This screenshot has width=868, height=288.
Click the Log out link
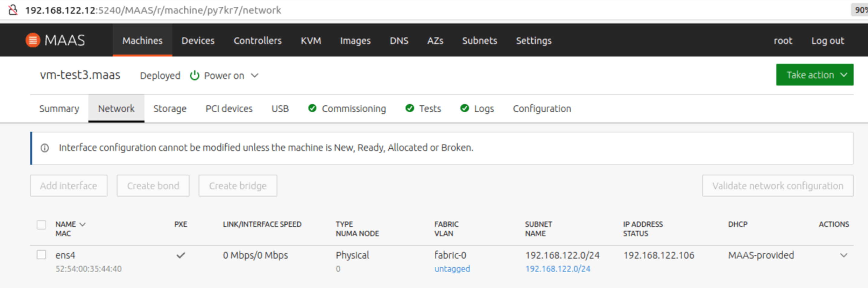coord(827,41)
